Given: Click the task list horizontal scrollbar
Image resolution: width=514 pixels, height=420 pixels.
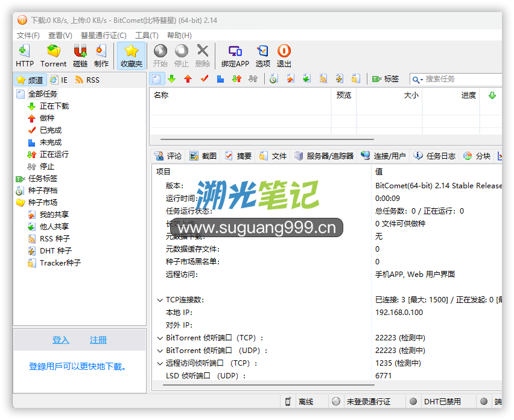Looking at the screenshot, I should point(267,139).
